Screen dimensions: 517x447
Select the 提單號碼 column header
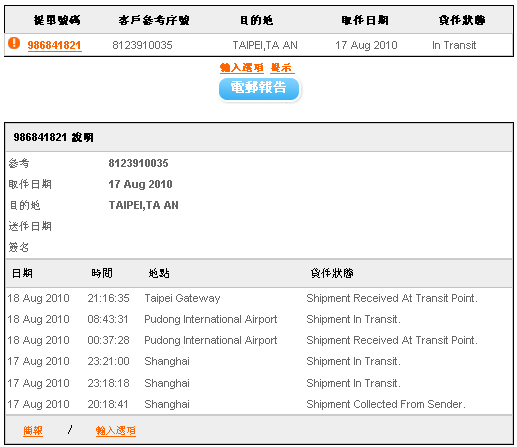pyautogui.click(x=57, y=20)
